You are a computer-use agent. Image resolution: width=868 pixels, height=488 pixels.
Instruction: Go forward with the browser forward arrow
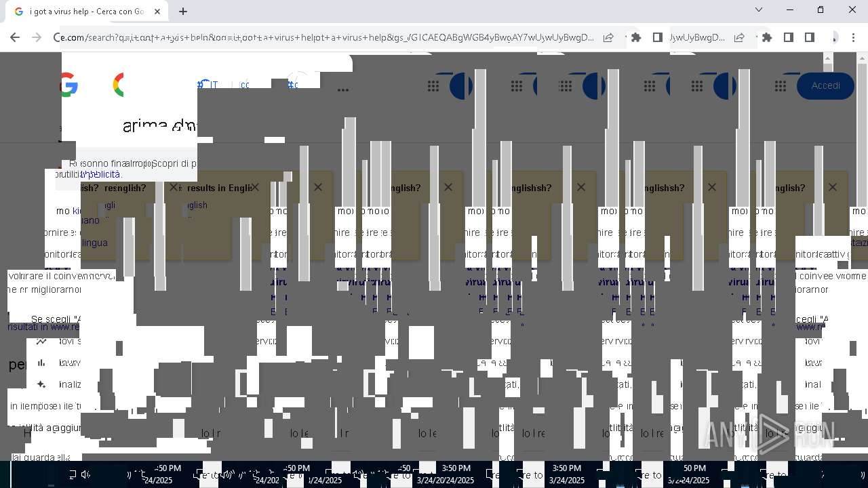point(37,37)
